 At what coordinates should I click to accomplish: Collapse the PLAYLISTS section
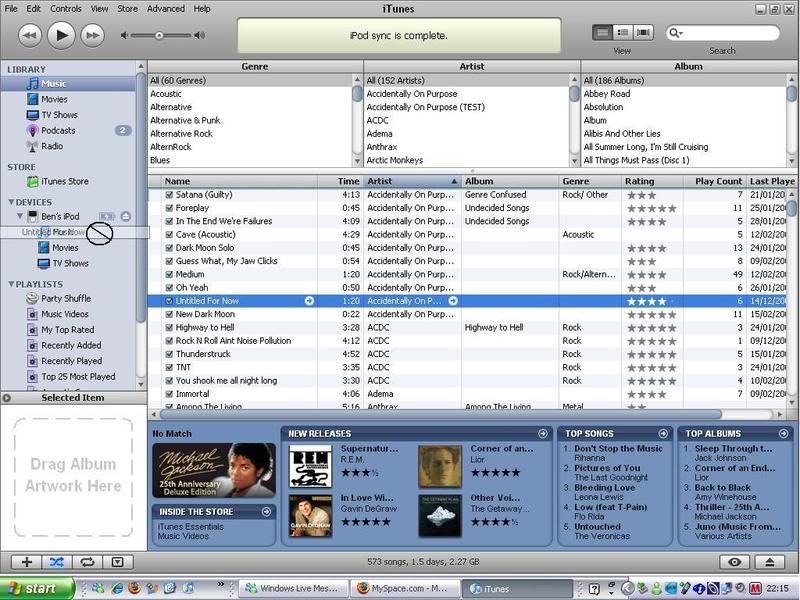click(x=11, y=284)
